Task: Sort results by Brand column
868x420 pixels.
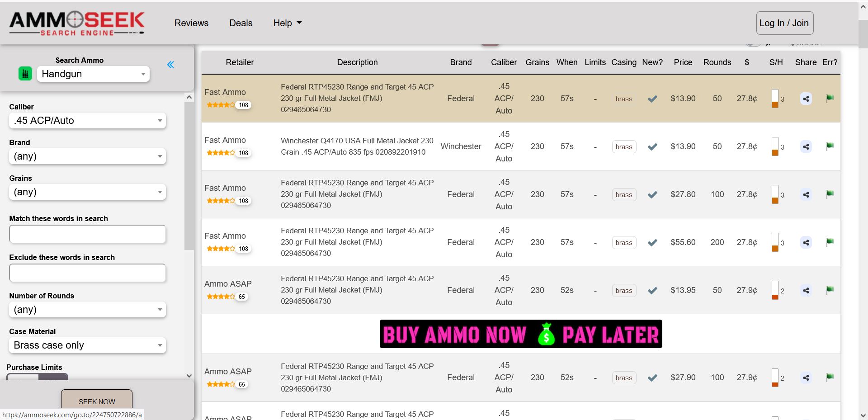Action: [x=461, y=62]
